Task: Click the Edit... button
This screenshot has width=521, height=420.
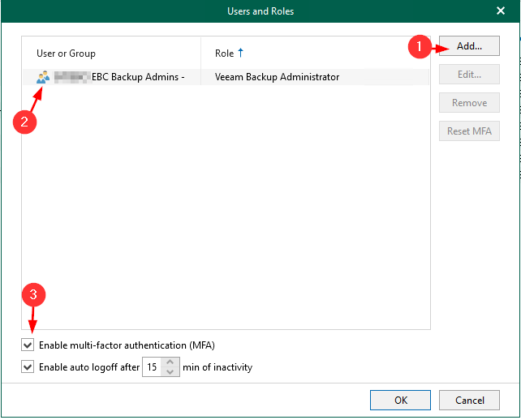Action: tap(469, 75)
